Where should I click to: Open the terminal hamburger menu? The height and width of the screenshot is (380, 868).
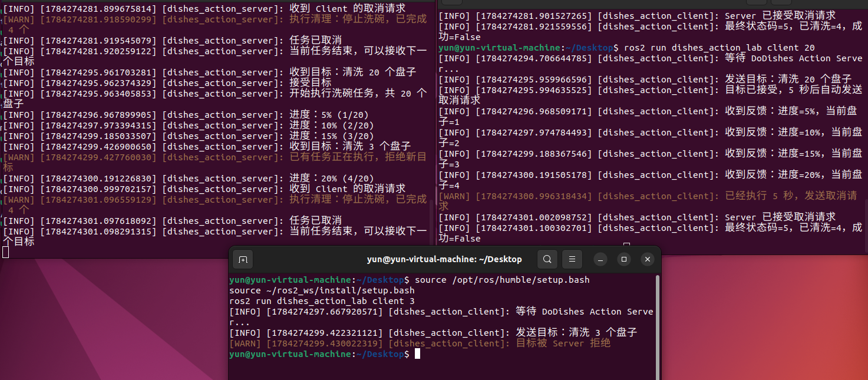coord(572,259)
